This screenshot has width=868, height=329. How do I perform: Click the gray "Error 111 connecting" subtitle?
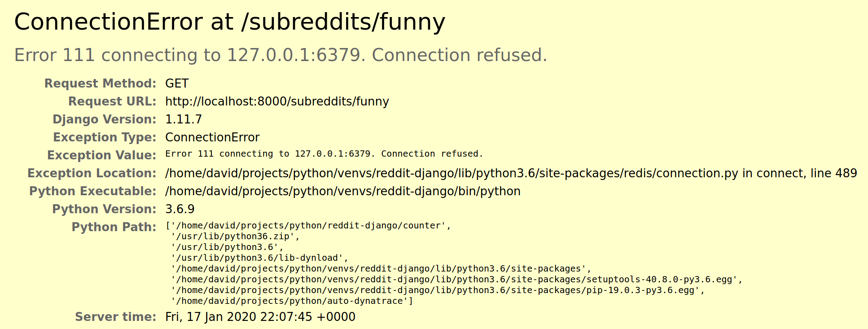[281, 55]
